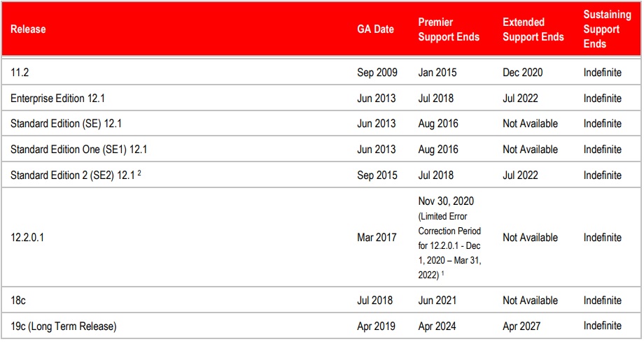Viewport: 644px width, 344px height.
Task: Click the GA Date column header
Action: point(375,29)
